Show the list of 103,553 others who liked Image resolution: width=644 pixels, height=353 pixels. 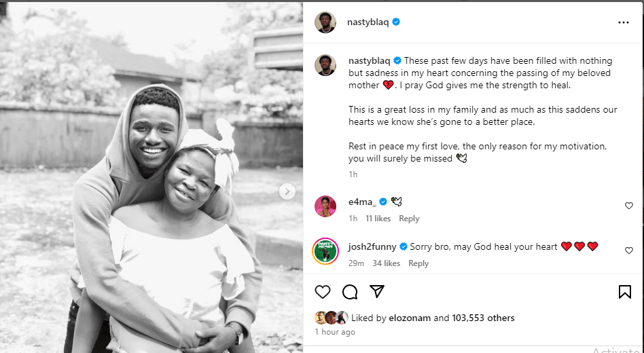click(x=483, y=318)
